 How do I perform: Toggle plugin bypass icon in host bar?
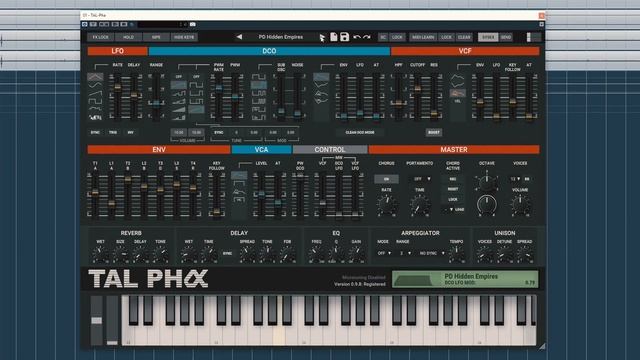(85, 24)
